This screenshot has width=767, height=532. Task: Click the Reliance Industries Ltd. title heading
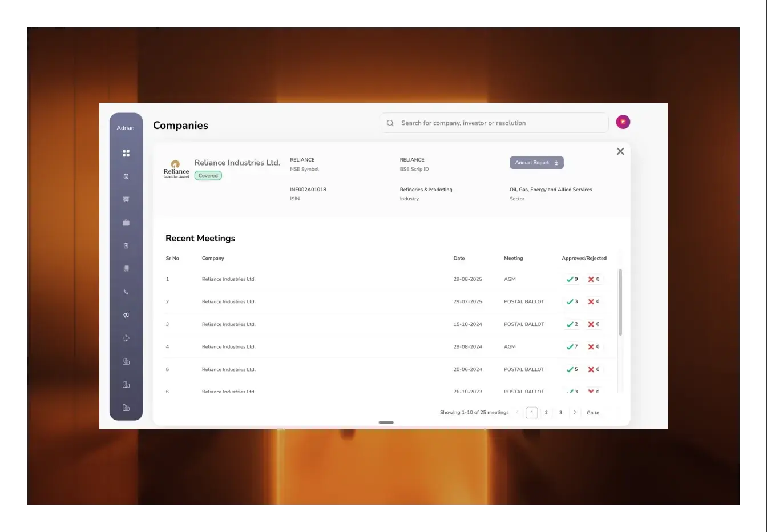click(237, 163)
